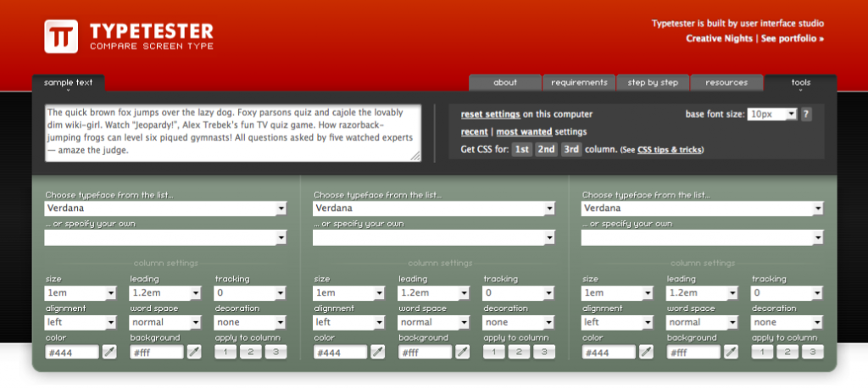This screenshot has height=389, width=868.
Task: Open first column specify your own dropdown
Action: click(165, 238)
